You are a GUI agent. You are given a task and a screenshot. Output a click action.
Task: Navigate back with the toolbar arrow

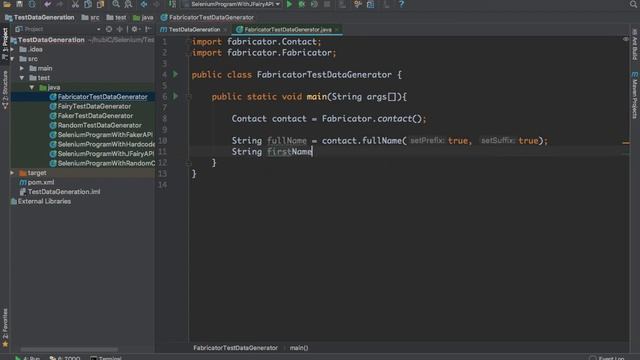[x=144, y=4]
